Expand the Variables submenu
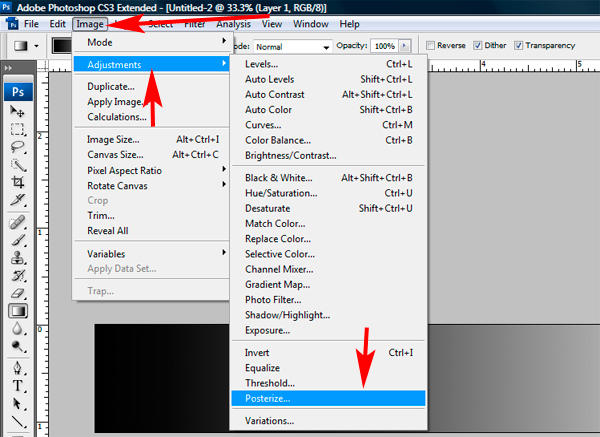Viewport: 600px width, 437px height. pos(152,254)
